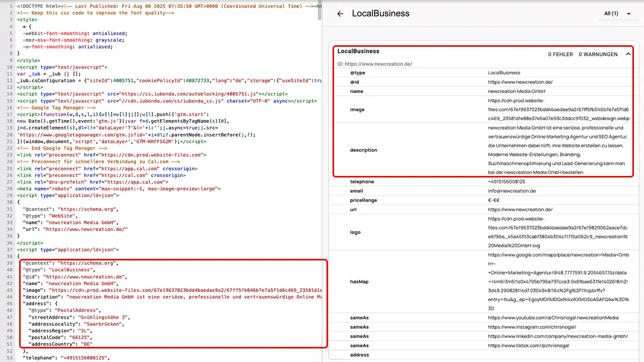Click the name property label
The image size is (644, 362).
point(357,92)
